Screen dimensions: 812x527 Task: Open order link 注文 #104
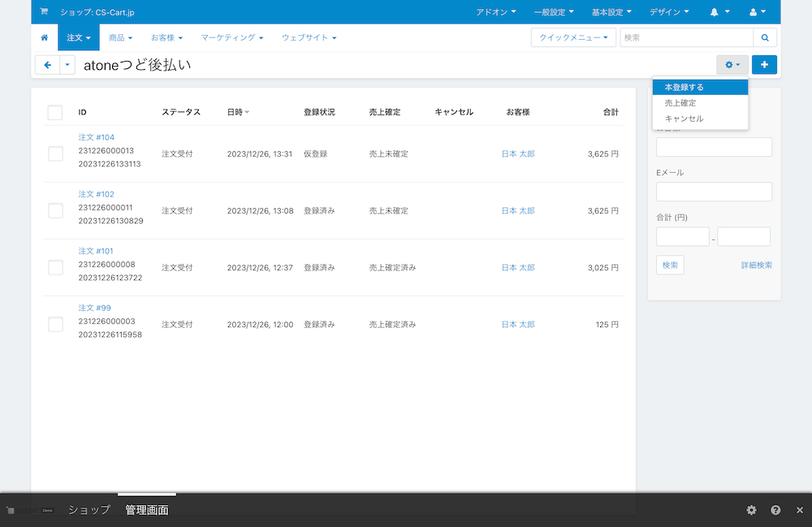(x=97, y=137)
